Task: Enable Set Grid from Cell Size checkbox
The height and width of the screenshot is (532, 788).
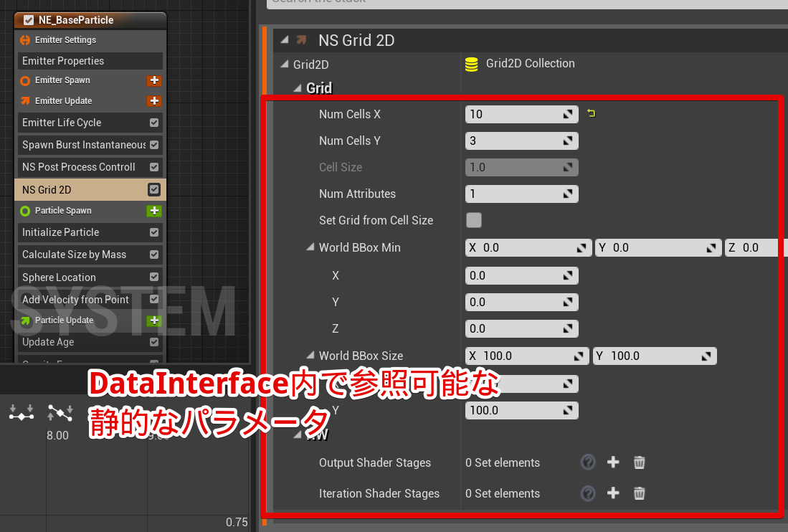Action: click(x=474, y=220)
